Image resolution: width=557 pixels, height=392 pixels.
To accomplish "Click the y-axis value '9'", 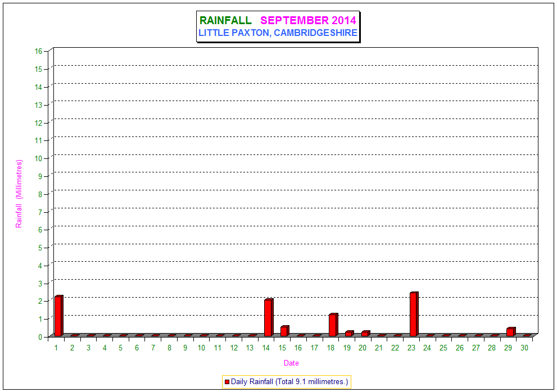I will (x=40, y=176).
